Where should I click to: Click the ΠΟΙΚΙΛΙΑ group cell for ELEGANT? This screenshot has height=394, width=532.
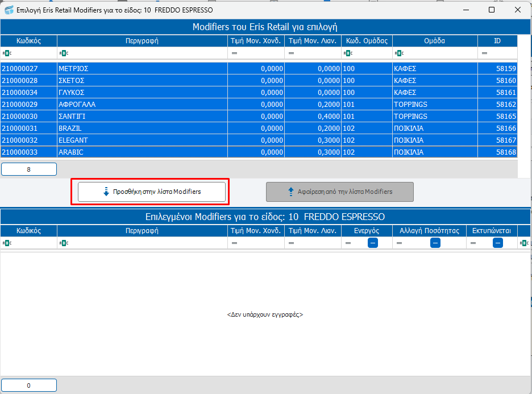point(435,140)
